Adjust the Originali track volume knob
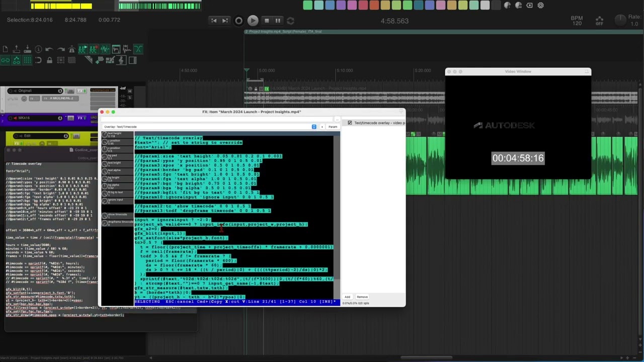Image resolution: width=644 pixels, height=362 pixels. pyautogui.click(x=60, y=91)
